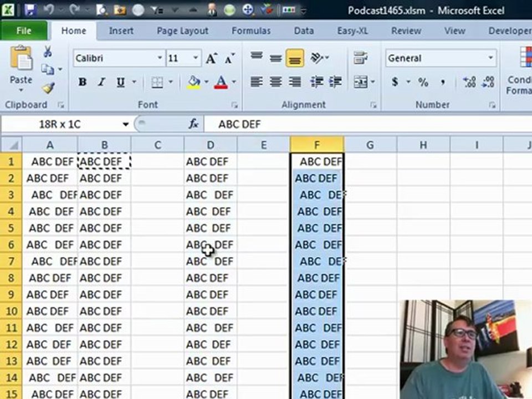Screen dimensions: 532x399
Task: Toggle Center horizontal alignment
Action: [x=276, y=82]
